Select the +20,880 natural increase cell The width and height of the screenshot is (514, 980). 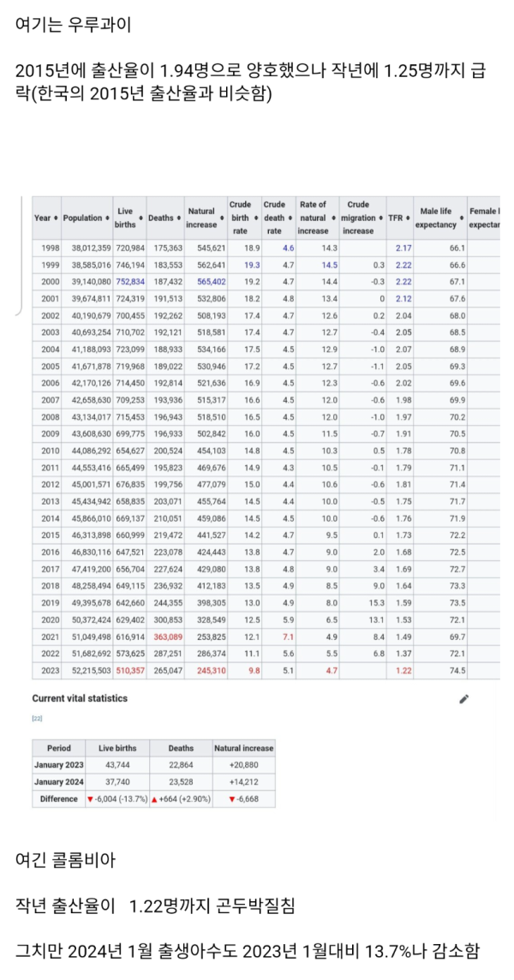(x=244, y=765)
